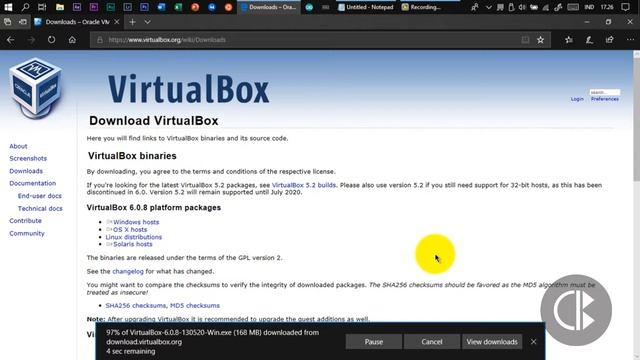Share this page from the toolbar

(x=609, y=40)
